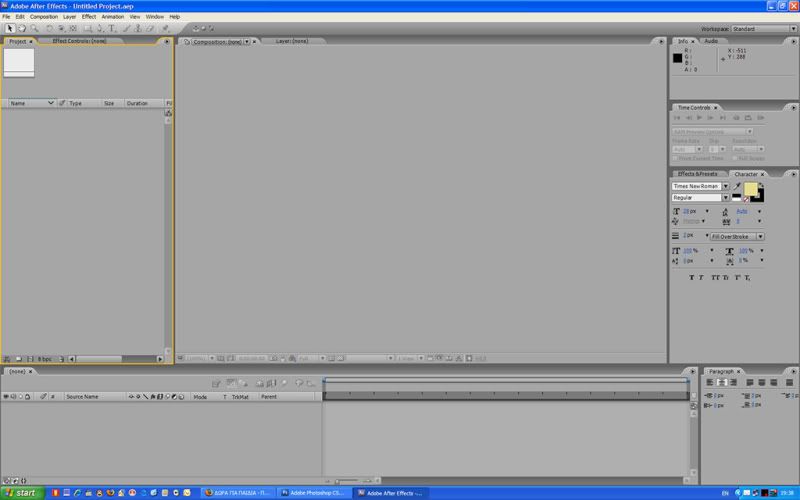Select the Brush tool
The height and width of the screenshot is (500, 800).
point(127,29)
